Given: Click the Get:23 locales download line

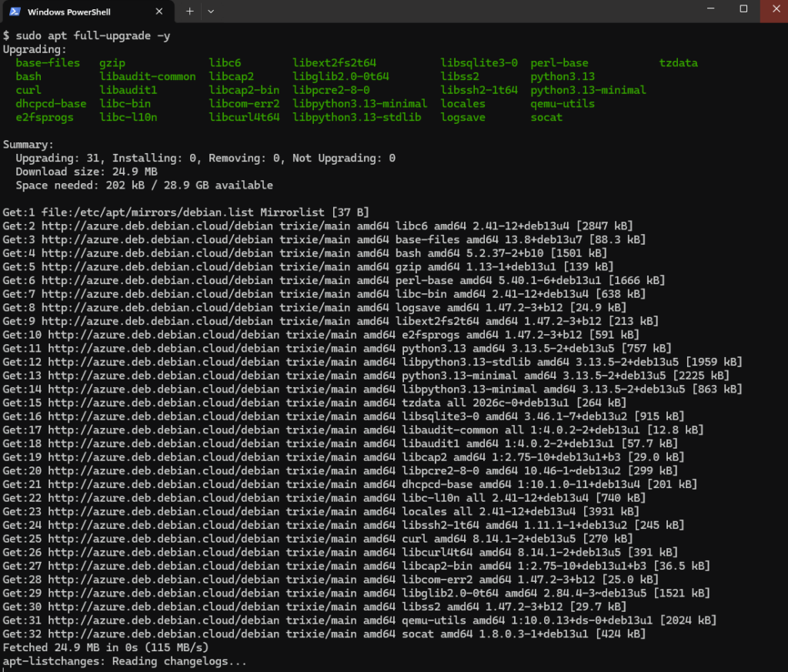Looking at the screenshot, I should tap(321, 512).
